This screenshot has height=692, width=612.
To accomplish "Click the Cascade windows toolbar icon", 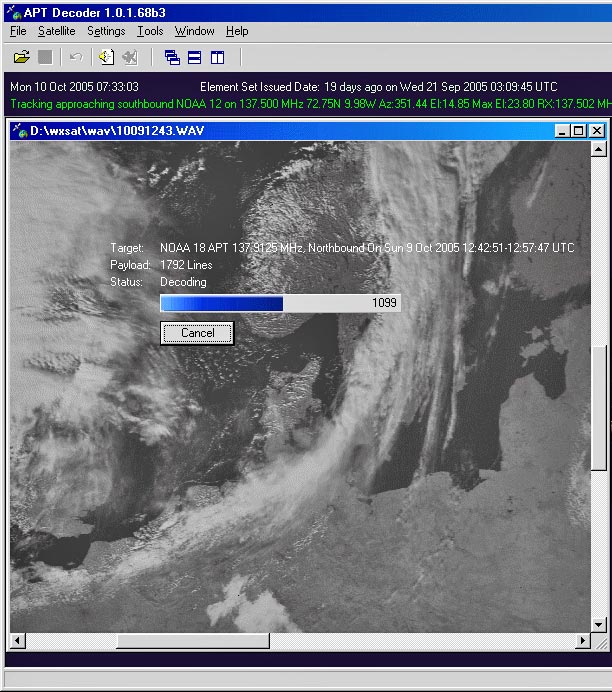I will [x=172, y=57].
